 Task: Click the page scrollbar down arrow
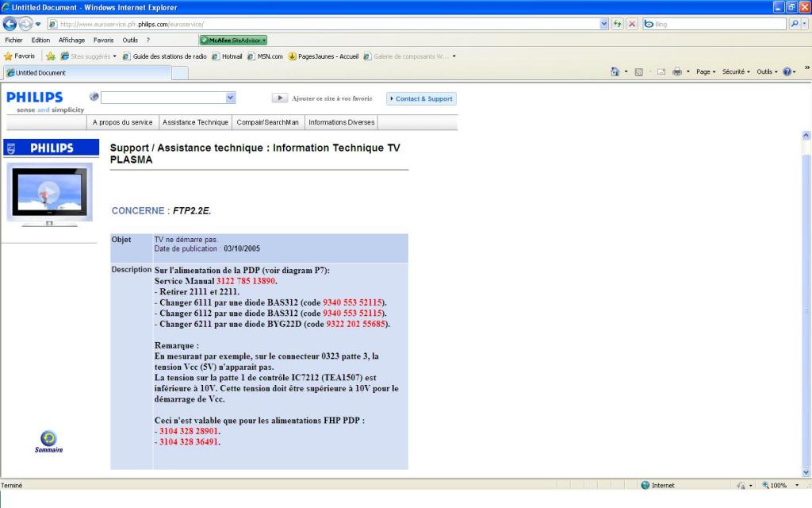[x=806, y=472]
